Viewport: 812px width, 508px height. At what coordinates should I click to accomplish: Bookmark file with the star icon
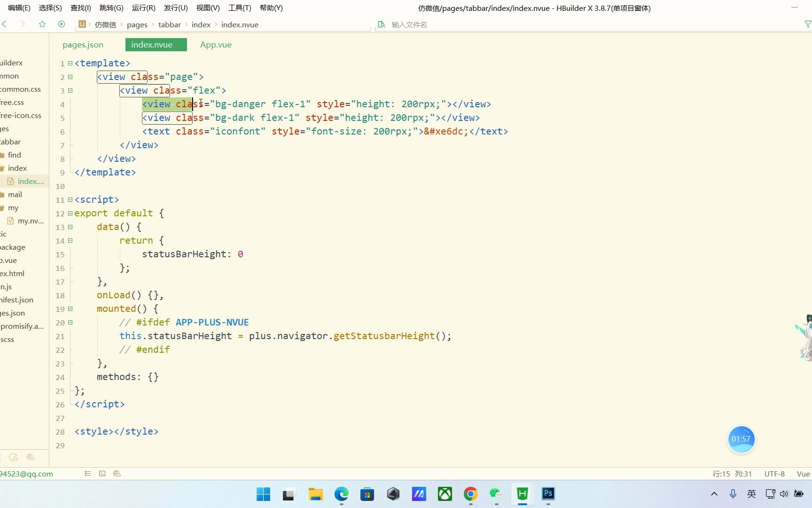[x=42, y=24]
